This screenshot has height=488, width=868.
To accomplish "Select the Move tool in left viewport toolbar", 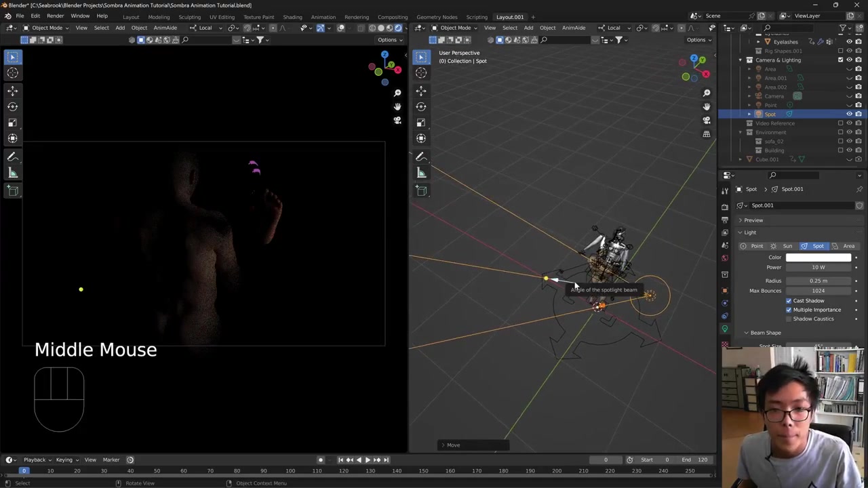I will coord(13,90).
